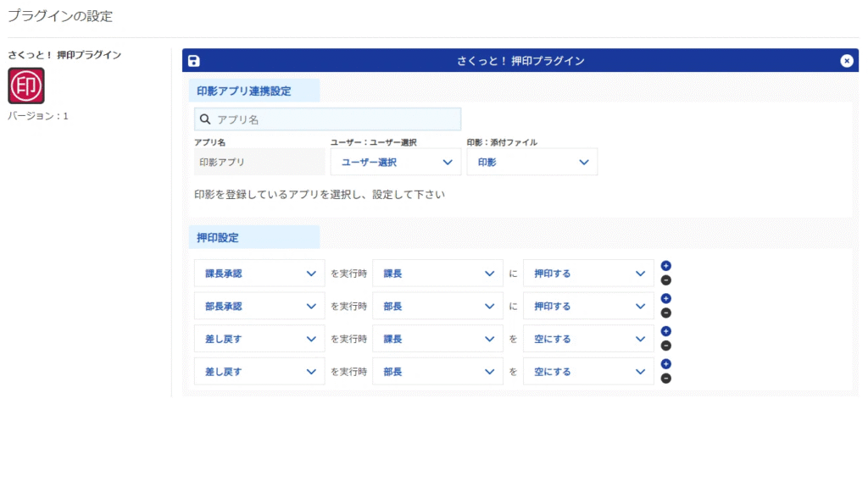This screenshot has height=487, width=868.
Task: Open the ユーザー選択 dropdown
Action: (396, 162)
